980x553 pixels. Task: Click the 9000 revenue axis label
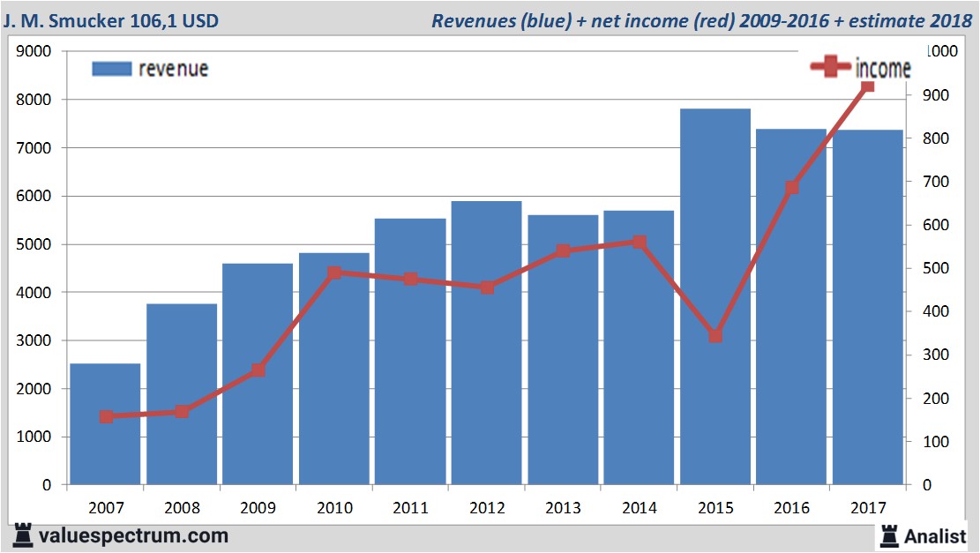tap(34, 51)
